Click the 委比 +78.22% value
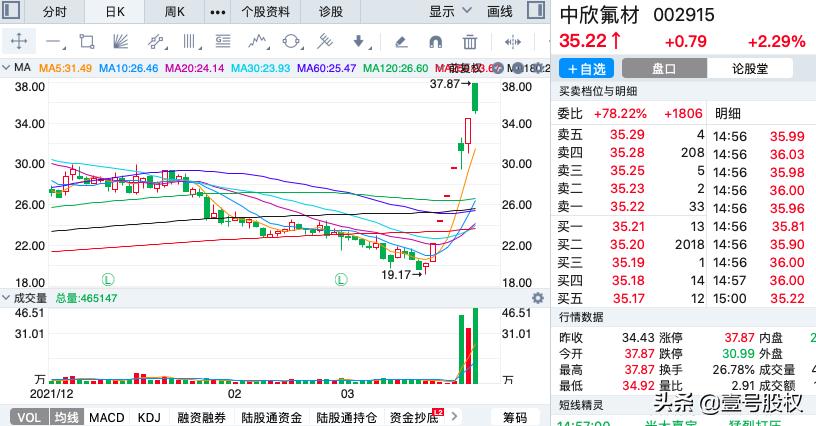Screen dimensions: 816x426 click(620, 113)
